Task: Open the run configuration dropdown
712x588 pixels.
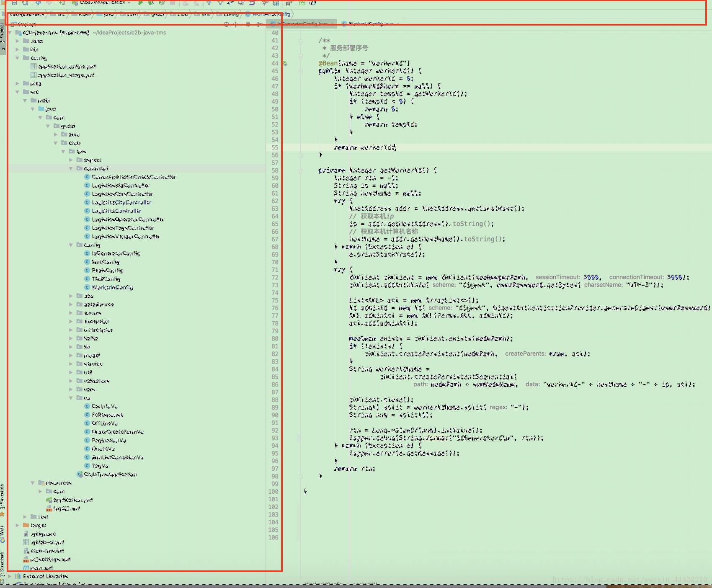Action: [102, 3]
